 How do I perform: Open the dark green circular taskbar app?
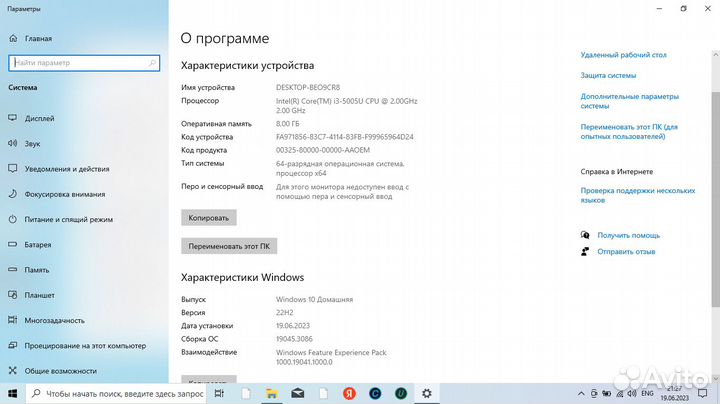pos(401,393)
